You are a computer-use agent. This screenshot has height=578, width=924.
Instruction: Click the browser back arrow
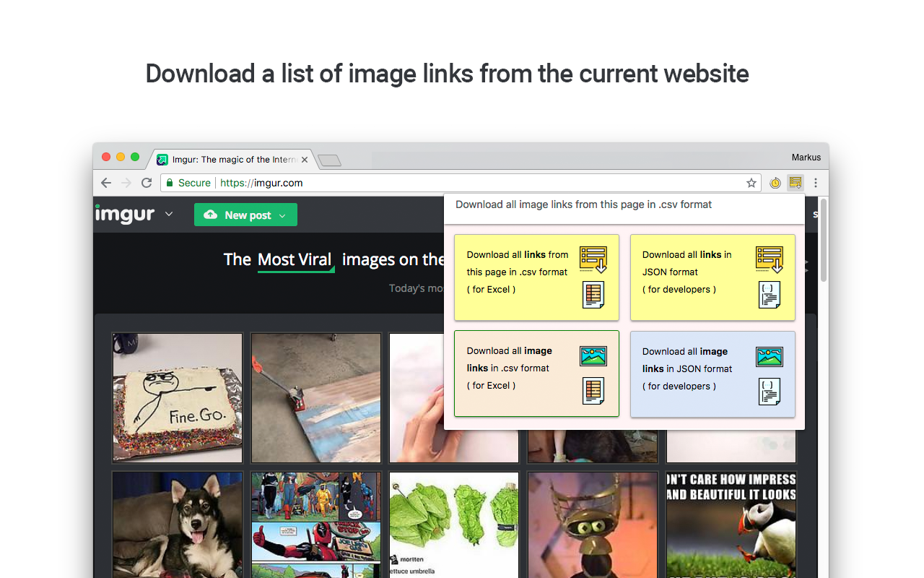point(106,183)
